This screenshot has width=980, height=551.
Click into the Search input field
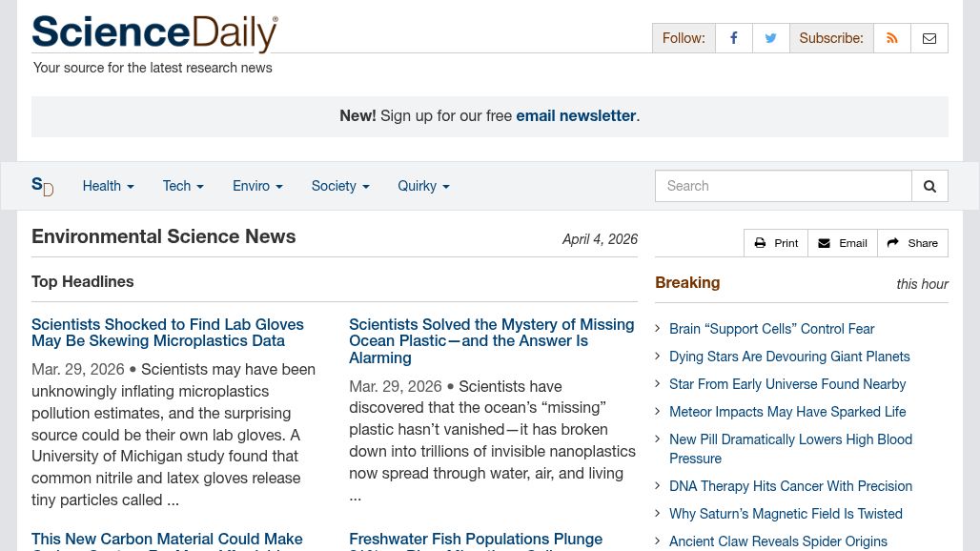tap(783, 186)
